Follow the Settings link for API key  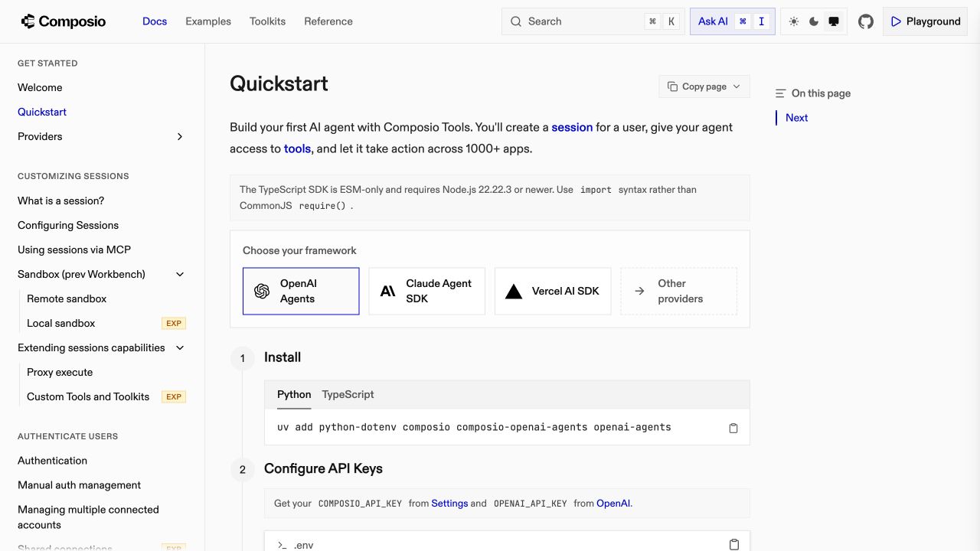[x=449, y=504]
